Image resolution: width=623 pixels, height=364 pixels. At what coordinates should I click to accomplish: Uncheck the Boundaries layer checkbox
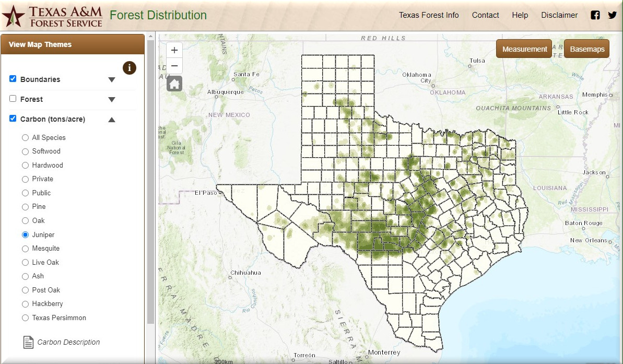tap(13, 79)
